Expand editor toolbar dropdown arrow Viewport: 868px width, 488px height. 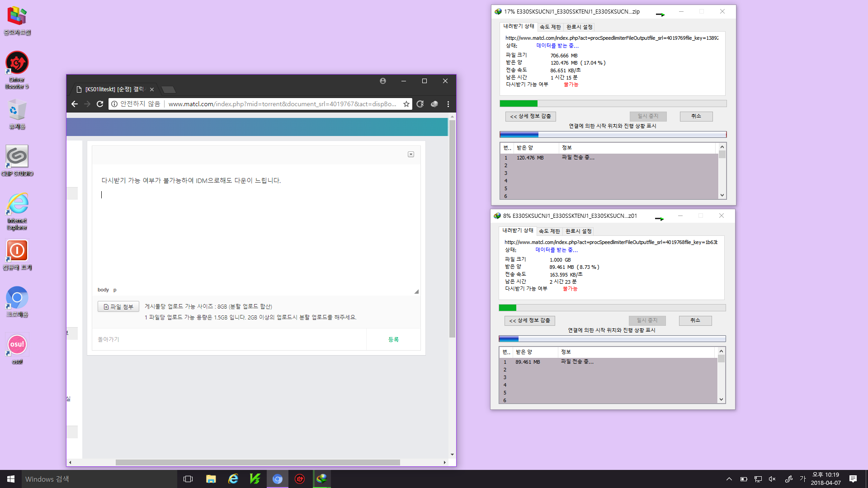click(x=411, y=155)
